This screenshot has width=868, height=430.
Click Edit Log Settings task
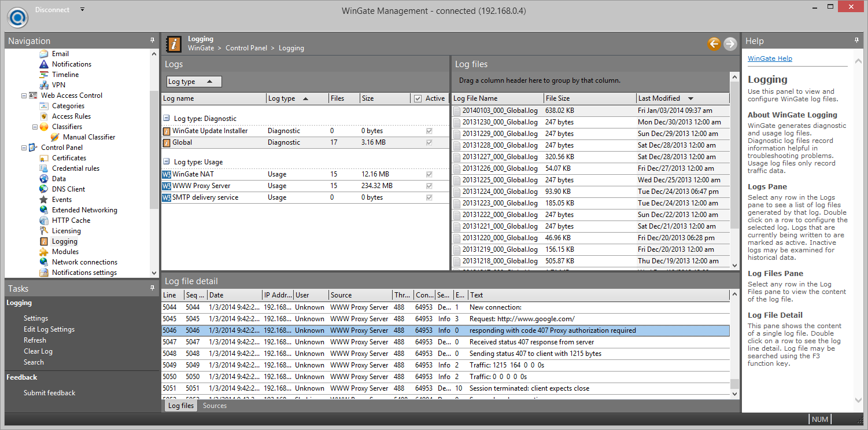pyautogui.click(x=49, y=329)
